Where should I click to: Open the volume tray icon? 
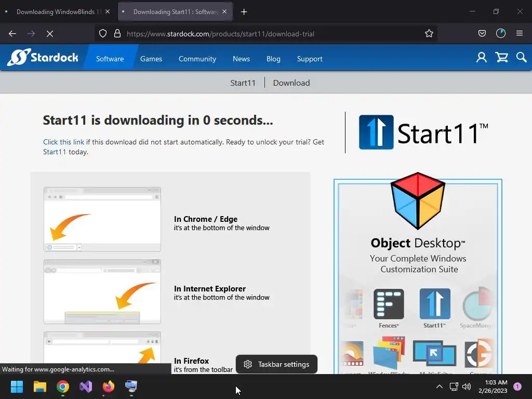pos(467,387)
